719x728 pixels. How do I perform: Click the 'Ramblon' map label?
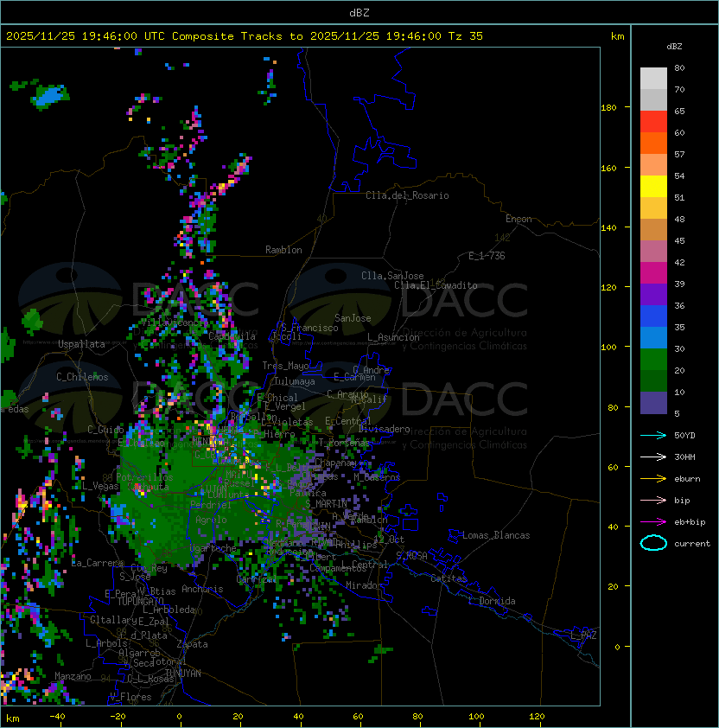pyautogui.click(x=283, y=250)
